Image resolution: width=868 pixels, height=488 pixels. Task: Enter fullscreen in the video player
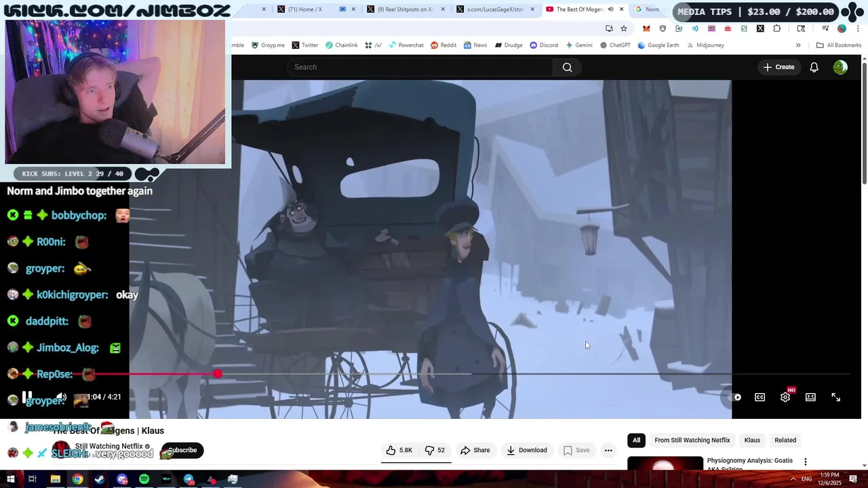835,397
